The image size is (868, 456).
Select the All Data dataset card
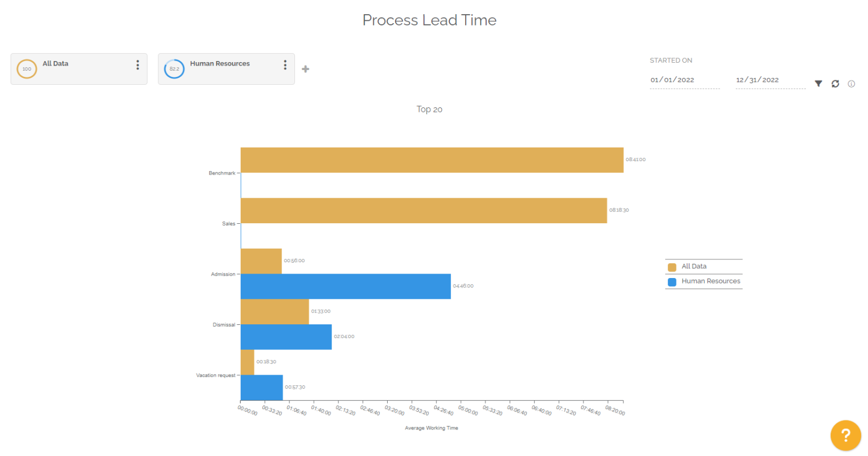(79, 68)
